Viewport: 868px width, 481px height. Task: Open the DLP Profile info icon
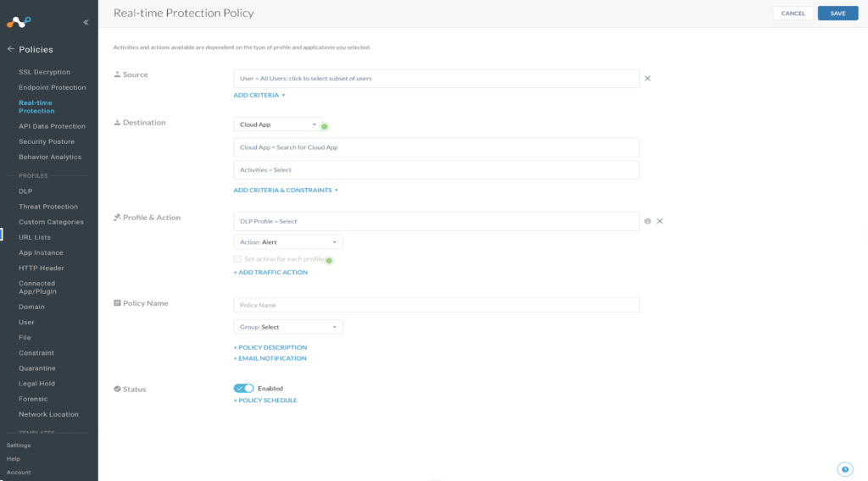tap(647, 221)
